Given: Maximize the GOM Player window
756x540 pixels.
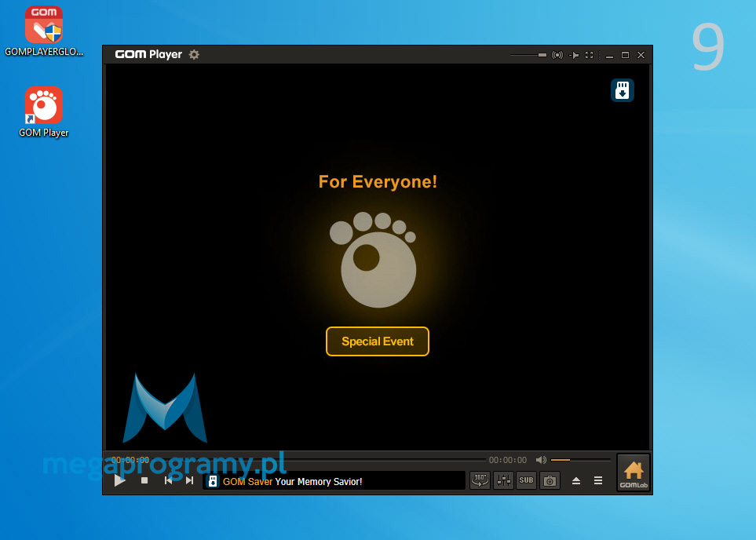Looking at the screenshot, I should [x=626, y=55].
